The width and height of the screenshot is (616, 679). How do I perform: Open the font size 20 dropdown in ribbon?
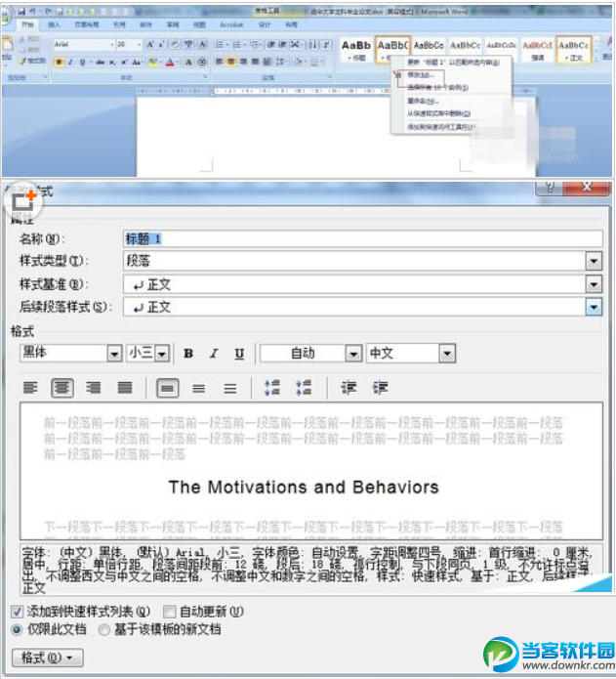click(139, 44)
